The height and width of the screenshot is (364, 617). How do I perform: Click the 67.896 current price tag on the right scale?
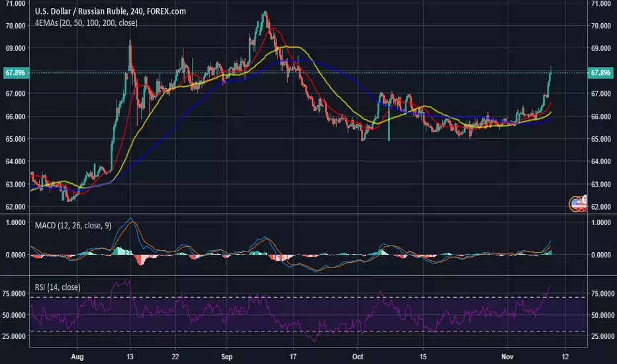[600, 73]
